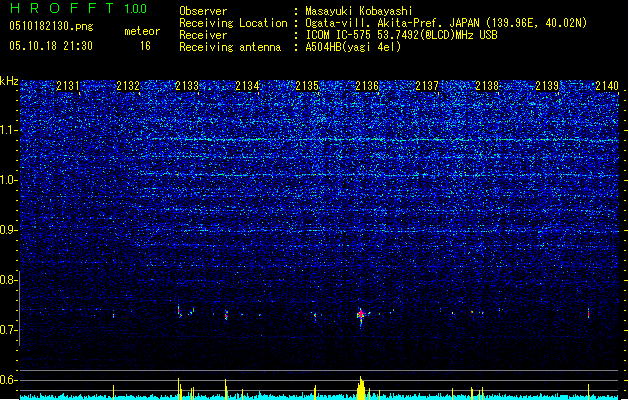Click the 'Observer' field label
Image resolution: width=629 pixels, height=400 pixels.
[203, 11]
